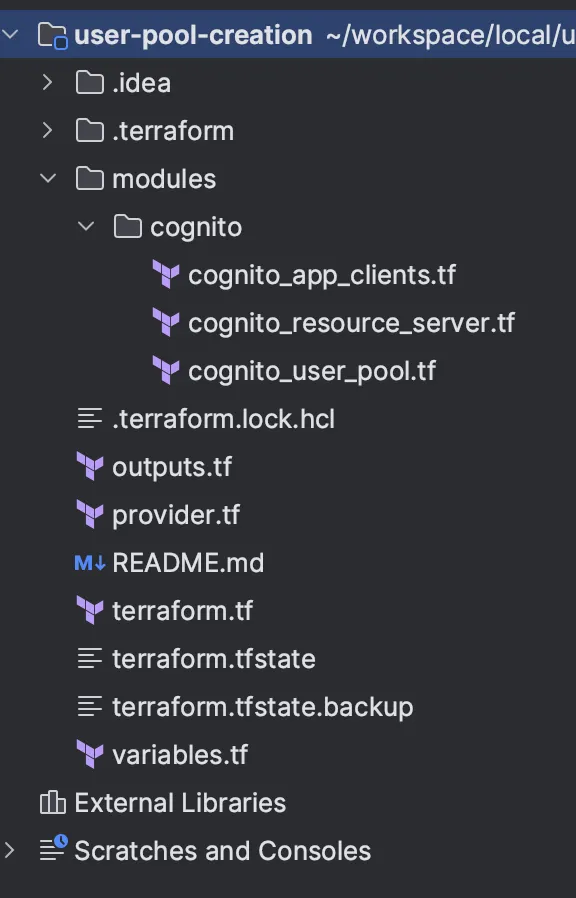Select the user-pool-creation project root
Screen dimensions: 576x898
click(190, 34)
